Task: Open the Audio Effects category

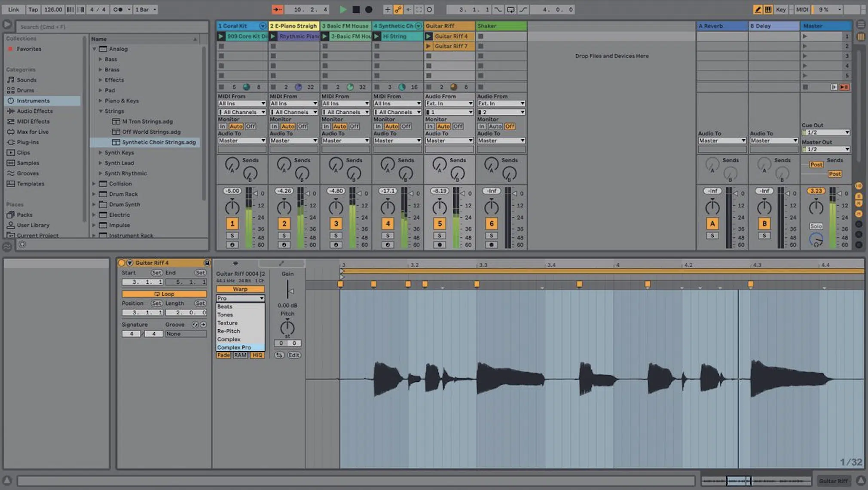Action: pos(34,111)
